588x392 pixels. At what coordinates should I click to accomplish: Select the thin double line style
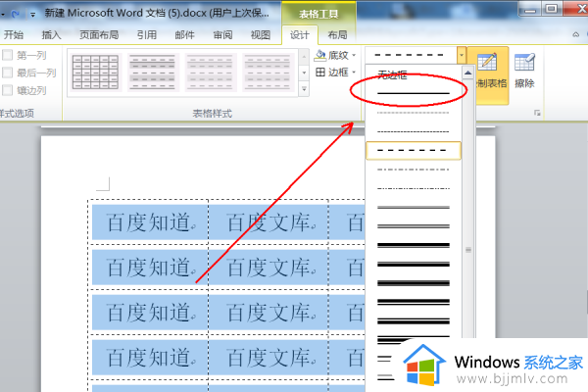pyautogui.click(x=414, y=207)
